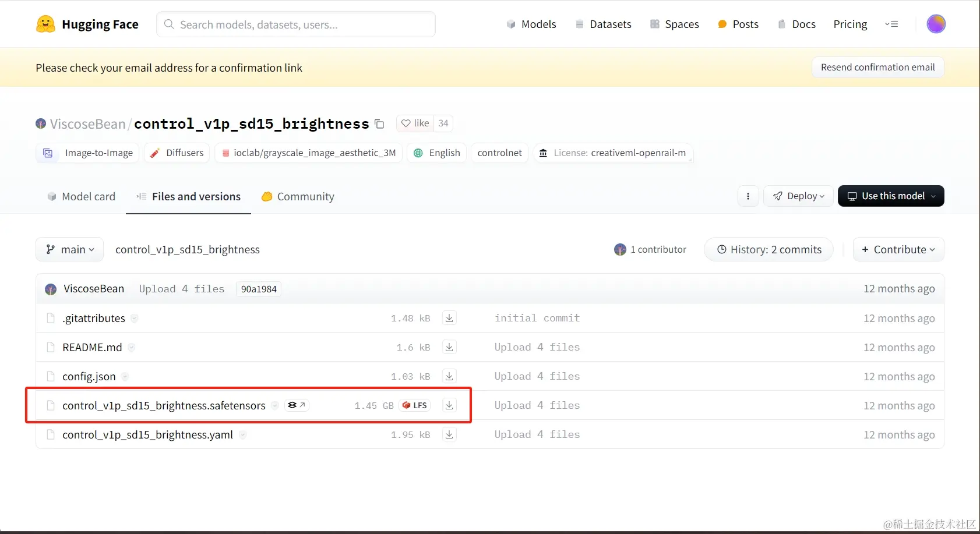The image size is (980, 534).
Task: Like the model with the heart button
Action: (415, 123)
